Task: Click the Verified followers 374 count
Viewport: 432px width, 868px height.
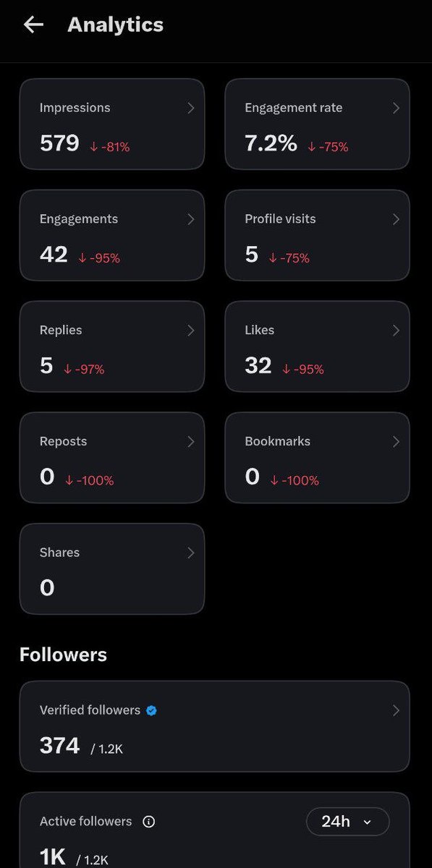Action: [x=59, y=745]
